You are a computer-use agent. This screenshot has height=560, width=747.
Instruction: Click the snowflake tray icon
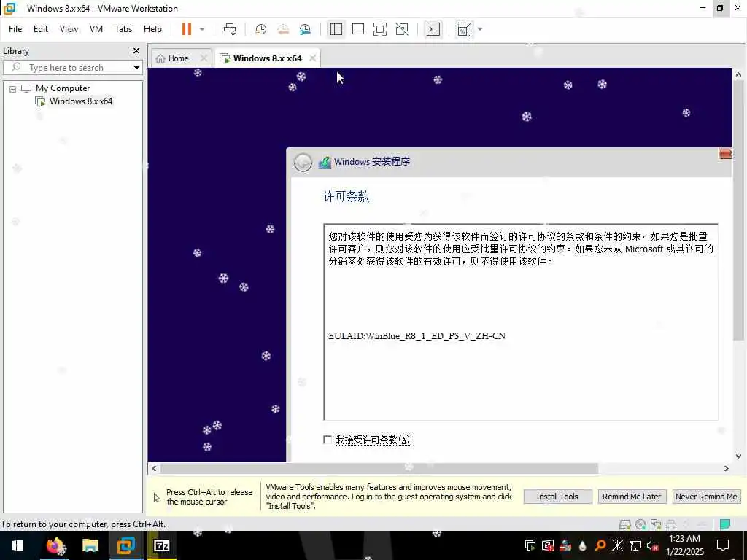click(617, 545)
